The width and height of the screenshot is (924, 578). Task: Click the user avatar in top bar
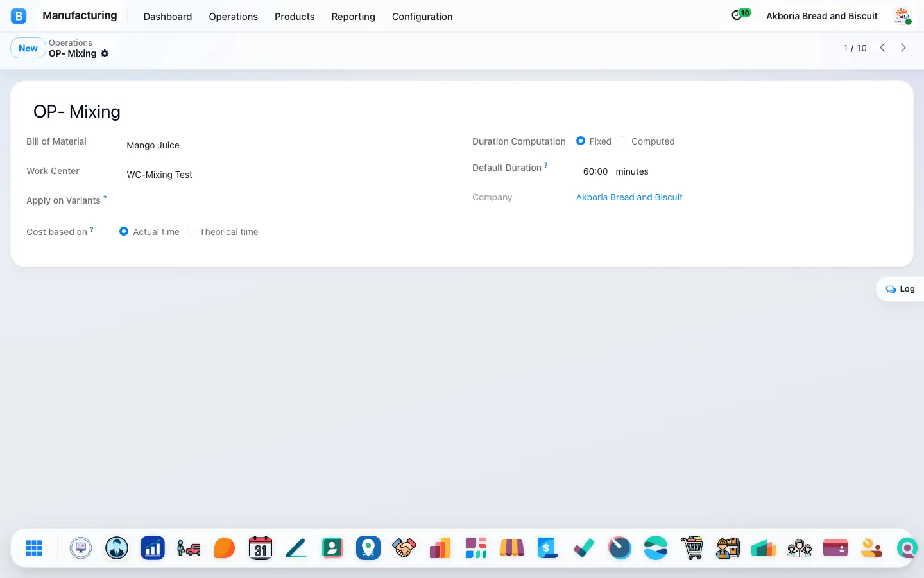pos(903,16)
